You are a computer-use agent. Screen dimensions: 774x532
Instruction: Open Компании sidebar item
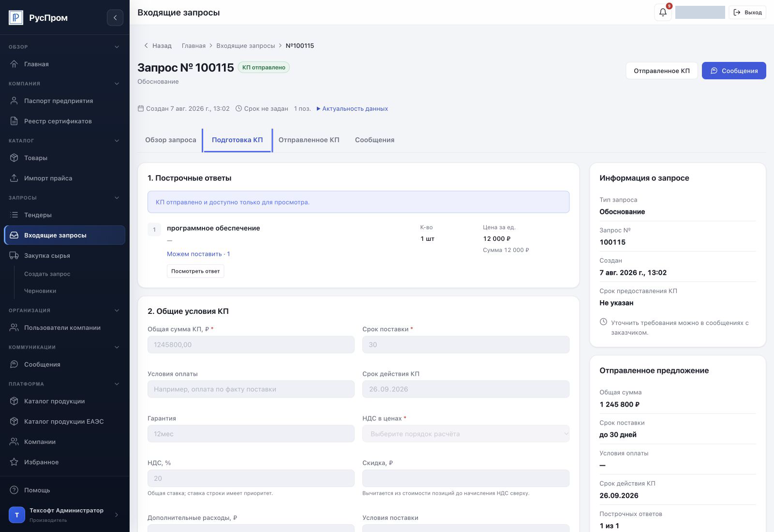coord(64,442)
